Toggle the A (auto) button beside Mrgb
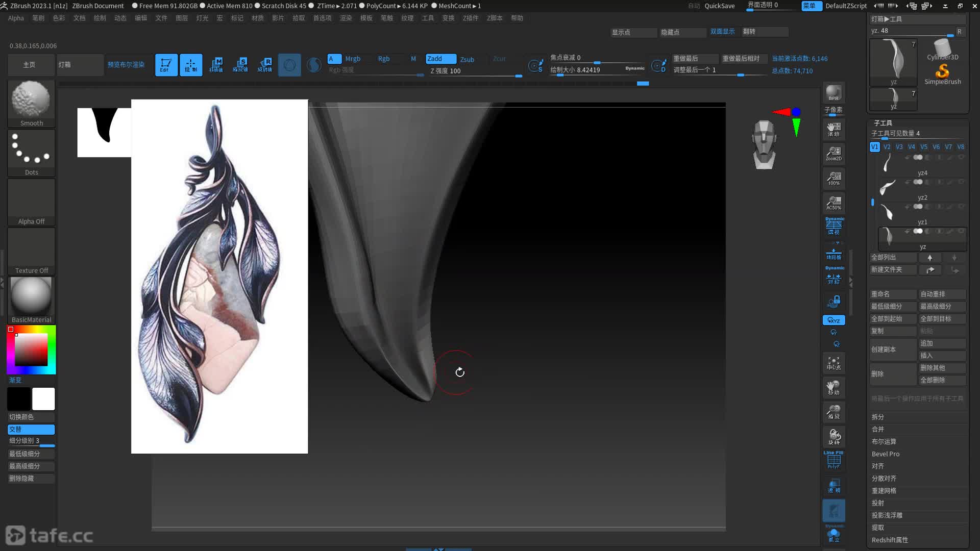The width and height of the screenshot is (980, 551). 334,59
